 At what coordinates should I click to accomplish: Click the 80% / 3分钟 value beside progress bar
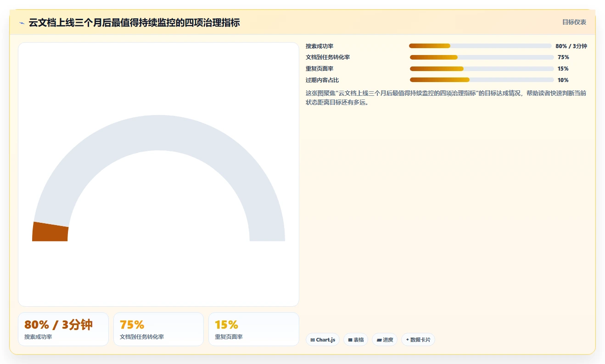point(571,46)
